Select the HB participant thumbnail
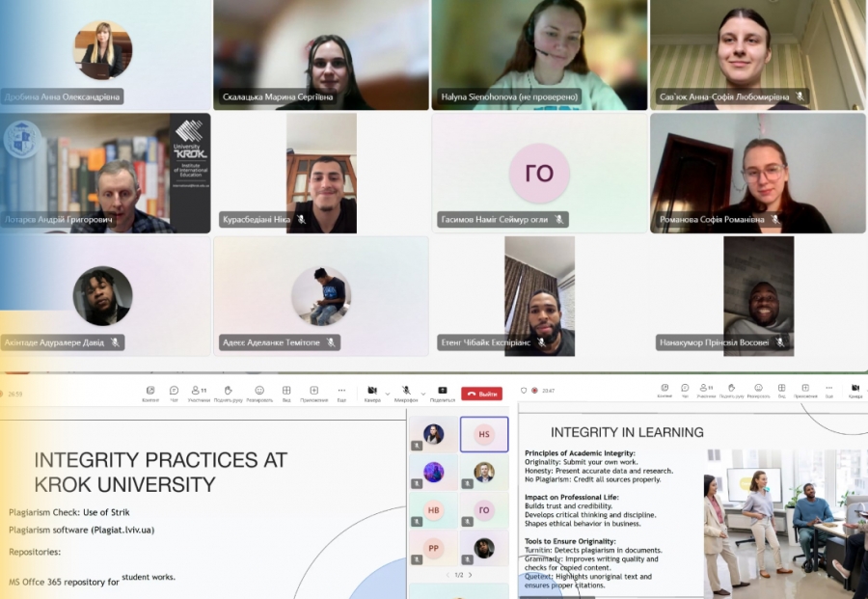This screenshot has height=599, width=868. click(433, 510)
